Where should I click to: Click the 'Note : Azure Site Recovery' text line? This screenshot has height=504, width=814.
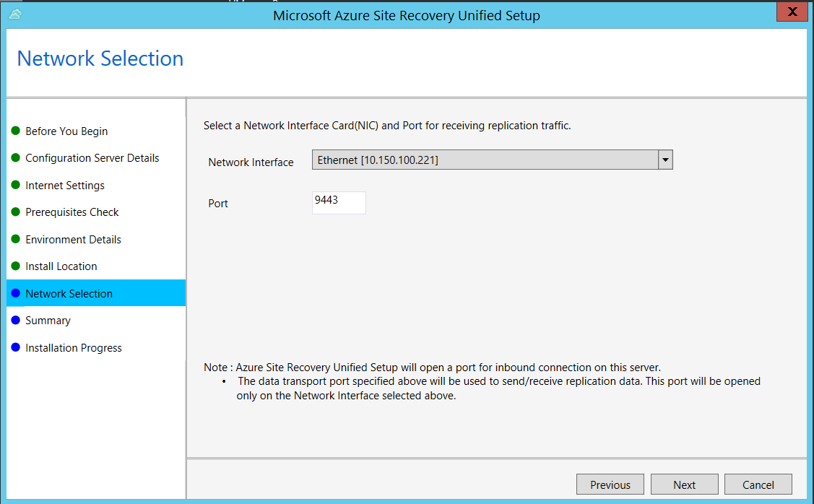click(432, 368)
